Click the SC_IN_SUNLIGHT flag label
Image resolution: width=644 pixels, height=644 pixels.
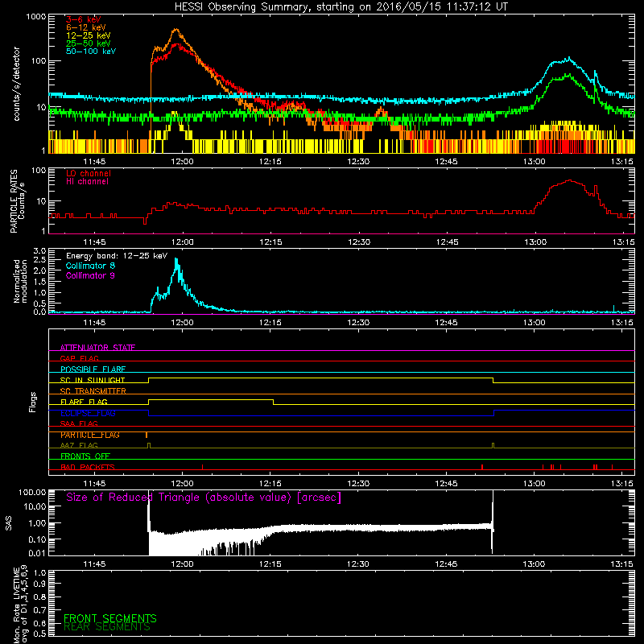click(93, 380)
